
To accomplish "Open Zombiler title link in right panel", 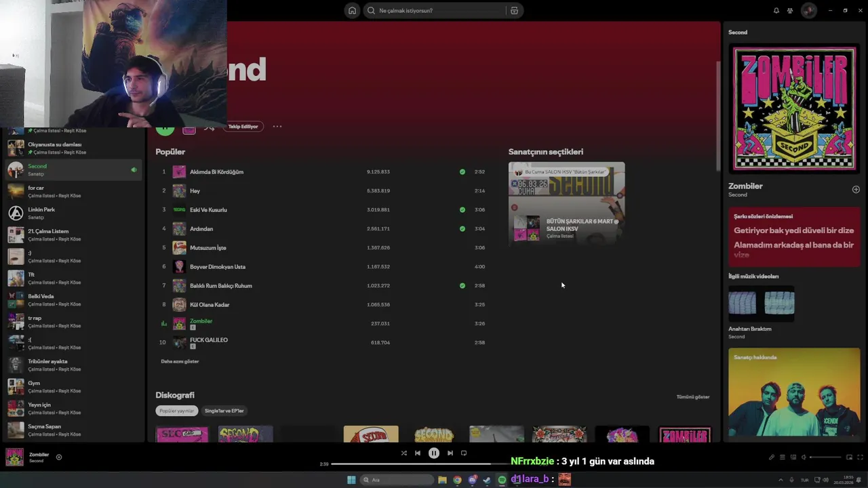I will coord(745,186).
